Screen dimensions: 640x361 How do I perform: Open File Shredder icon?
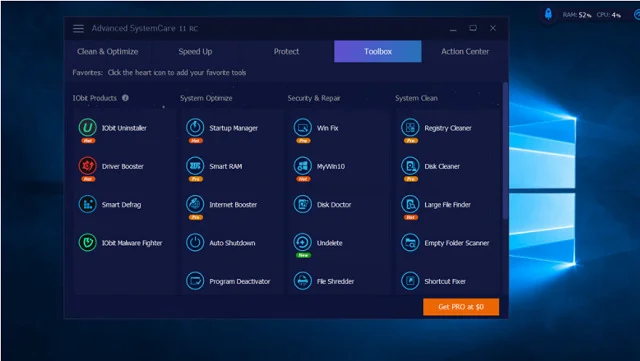tap(302, 281)
